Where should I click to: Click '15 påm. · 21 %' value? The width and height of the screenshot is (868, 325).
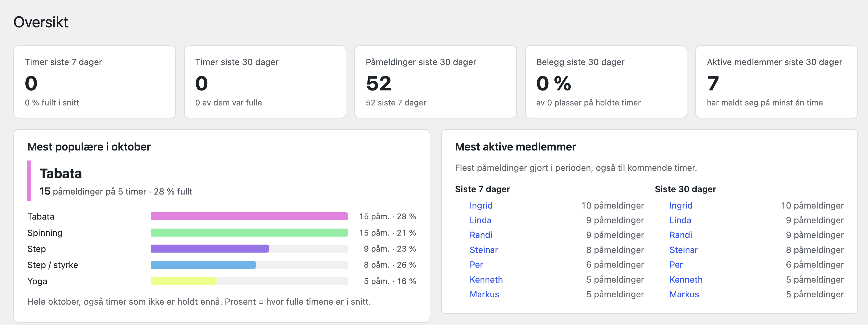point(387,233)
